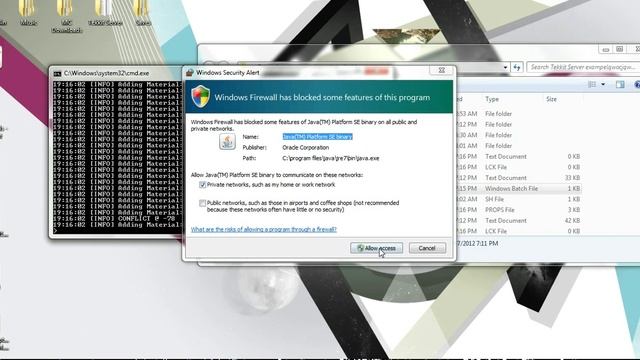Viewport: 640px width, 360px height.
Task: Select the PROPS File row
Action: [x=518, y=210]
